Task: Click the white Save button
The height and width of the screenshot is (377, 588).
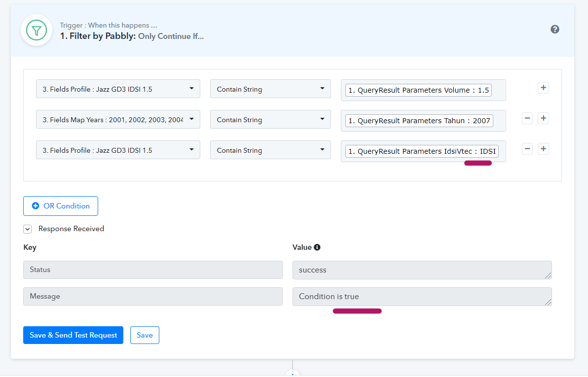Action: (145, 335)
